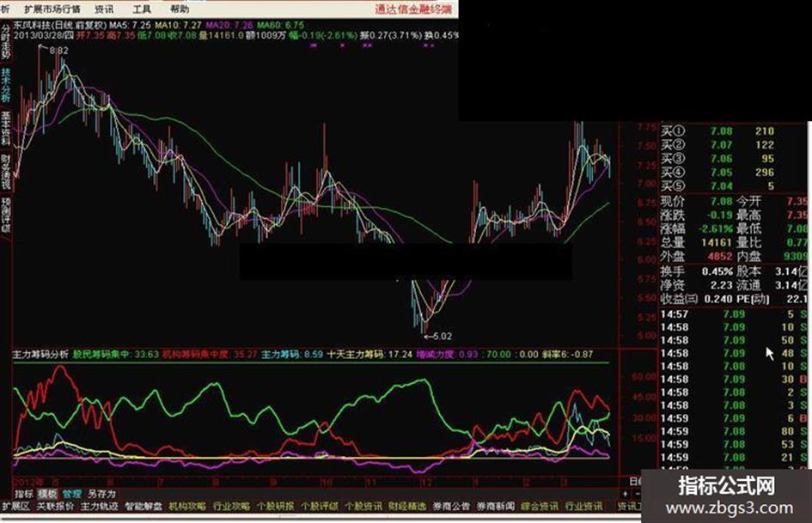Open the 主力轨迹 bottom tab
Image resolution: width=812 pixels, height=523 pixels.
[x=100, y=506]
